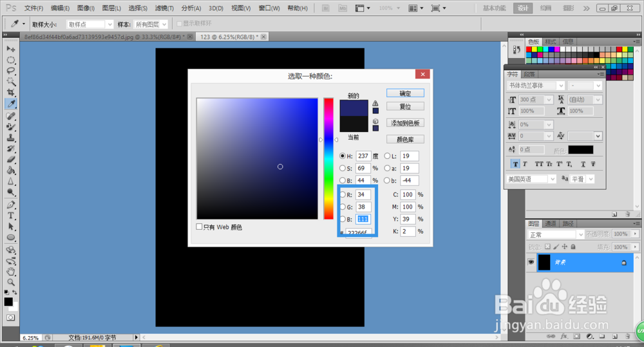Select the Zoom magnifier tool

coord(11,282)
